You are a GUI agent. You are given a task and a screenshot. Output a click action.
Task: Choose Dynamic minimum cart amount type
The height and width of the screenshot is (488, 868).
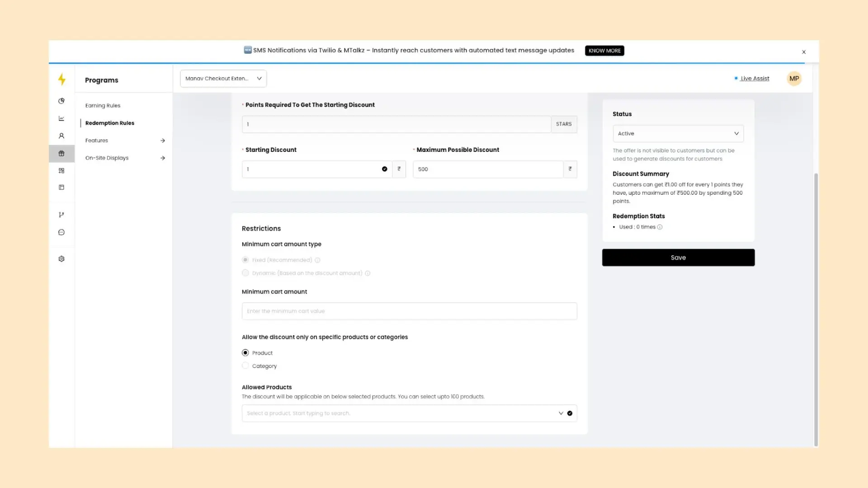[x=245, y=273]
